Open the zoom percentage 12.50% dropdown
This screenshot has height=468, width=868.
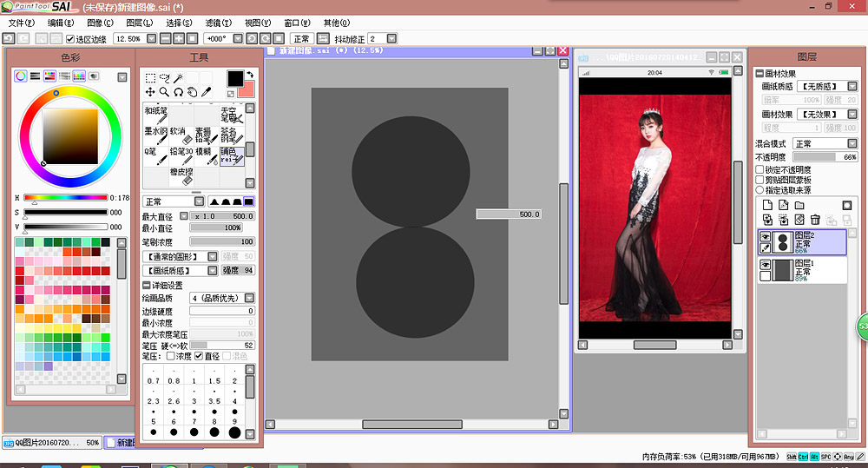click(152, 39)
